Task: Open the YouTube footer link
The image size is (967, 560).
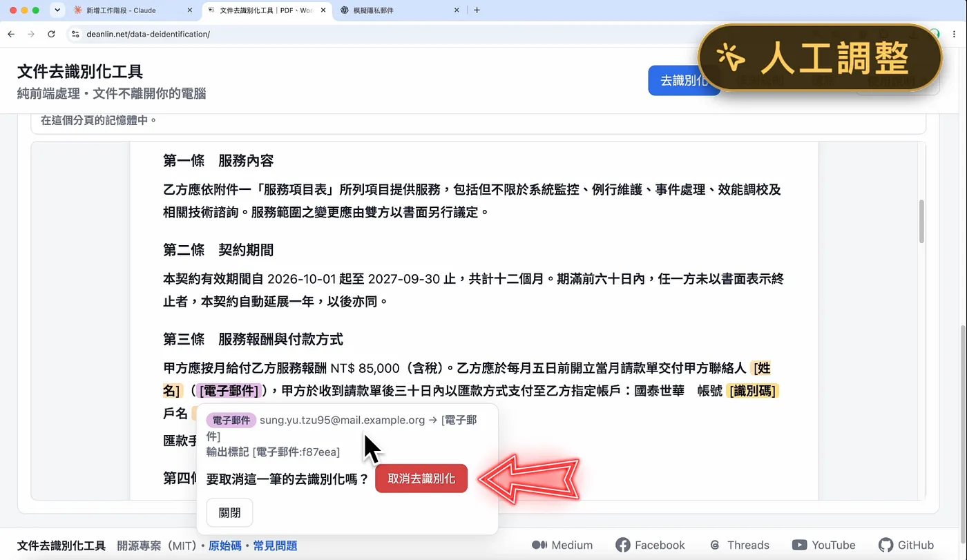Action: [x=823, y=545]
